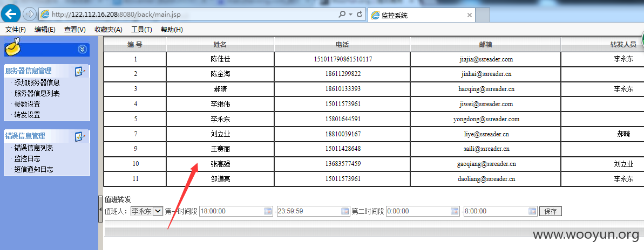Viewport: 644px width, 250px height.
Task: Open the 编辑(E) menu
Action: coord(45,30)
